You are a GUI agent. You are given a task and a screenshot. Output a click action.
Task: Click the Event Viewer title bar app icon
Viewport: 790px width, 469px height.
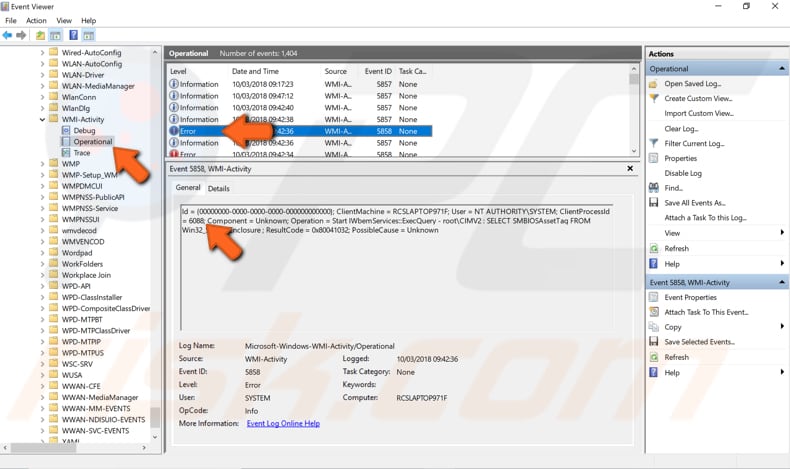pos(5,7)
